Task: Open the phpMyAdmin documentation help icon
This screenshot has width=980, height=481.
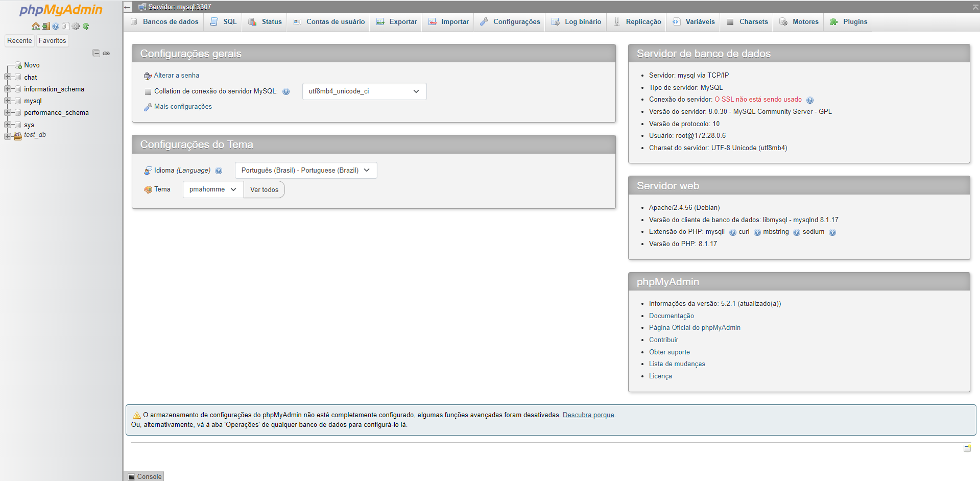Action: pyautogui.click(x=56, y=26)
